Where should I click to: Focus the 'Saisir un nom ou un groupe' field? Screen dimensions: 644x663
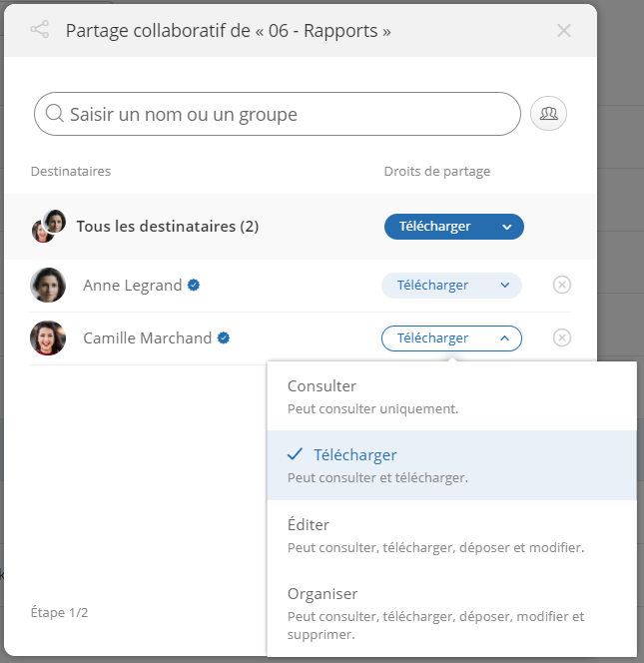click(278, 114)
